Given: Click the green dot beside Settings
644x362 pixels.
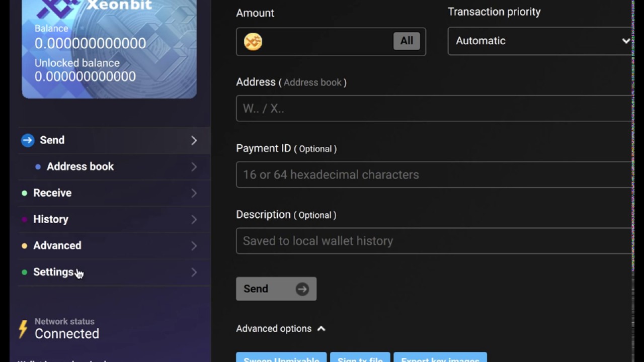Looking at the screenshot, I should pos(24,272).
